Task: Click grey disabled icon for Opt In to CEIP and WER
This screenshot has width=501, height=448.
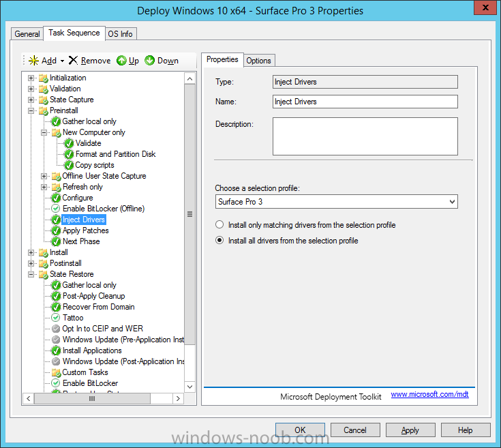Action: point(56,329)
